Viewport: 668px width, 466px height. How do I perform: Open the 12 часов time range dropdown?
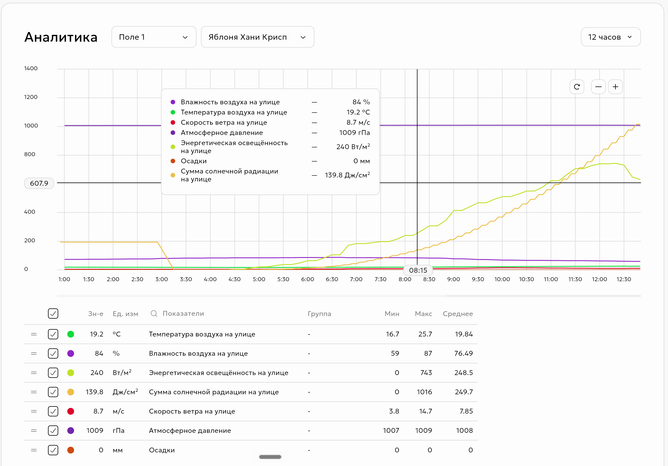pos(610,37)
